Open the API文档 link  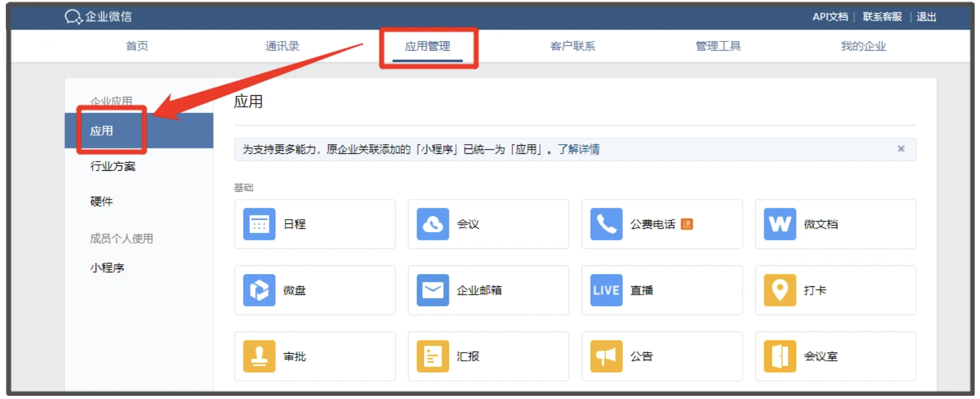(830, 16)
